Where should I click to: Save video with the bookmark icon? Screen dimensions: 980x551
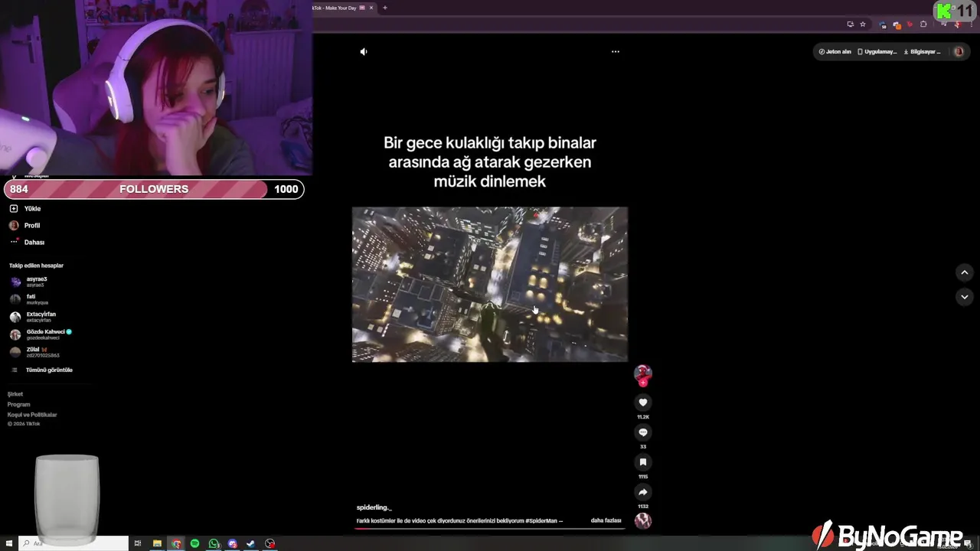pos(643,462)
